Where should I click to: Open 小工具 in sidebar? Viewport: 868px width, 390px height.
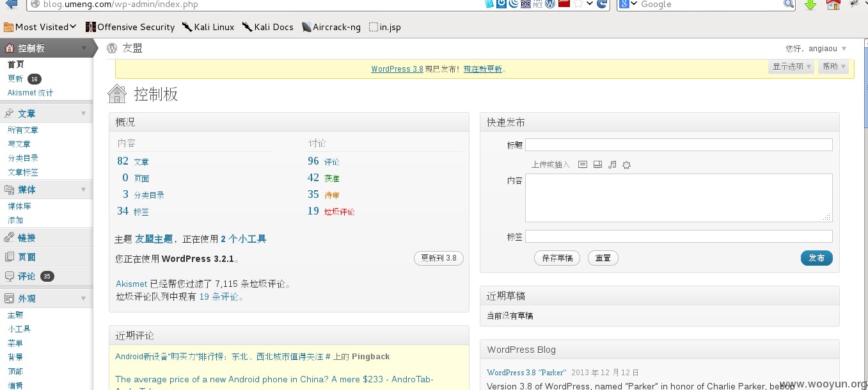[19, 329]
